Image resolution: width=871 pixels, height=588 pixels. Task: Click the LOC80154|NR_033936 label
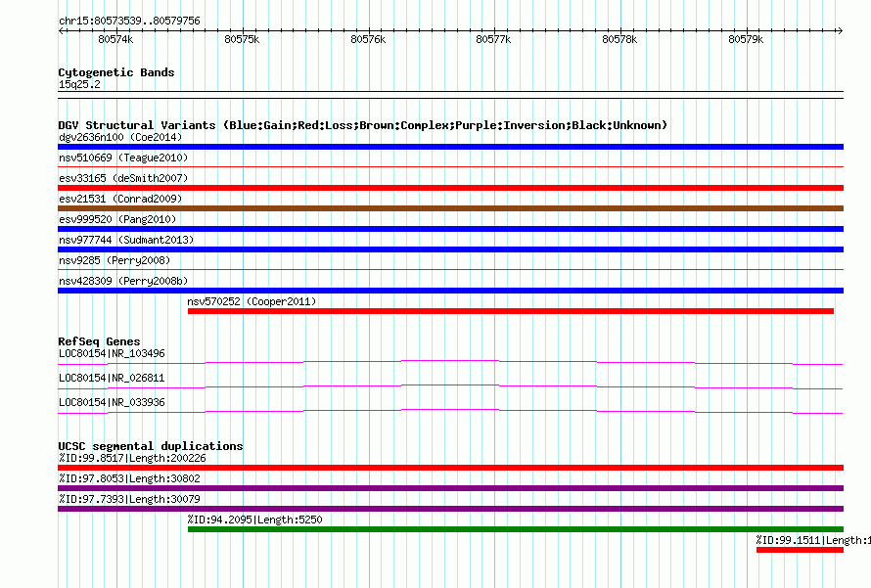pyautogui.click(x=112, y=402)
